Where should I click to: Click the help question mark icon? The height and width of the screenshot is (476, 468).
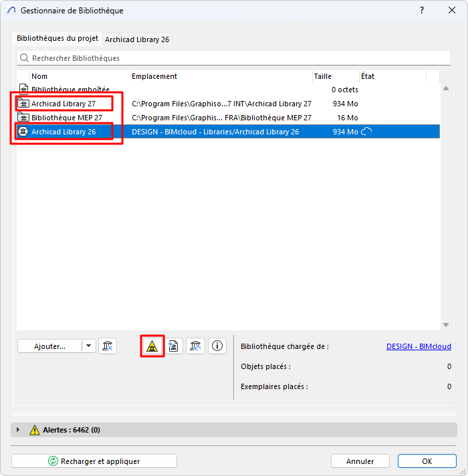click(x=422, y=10)
